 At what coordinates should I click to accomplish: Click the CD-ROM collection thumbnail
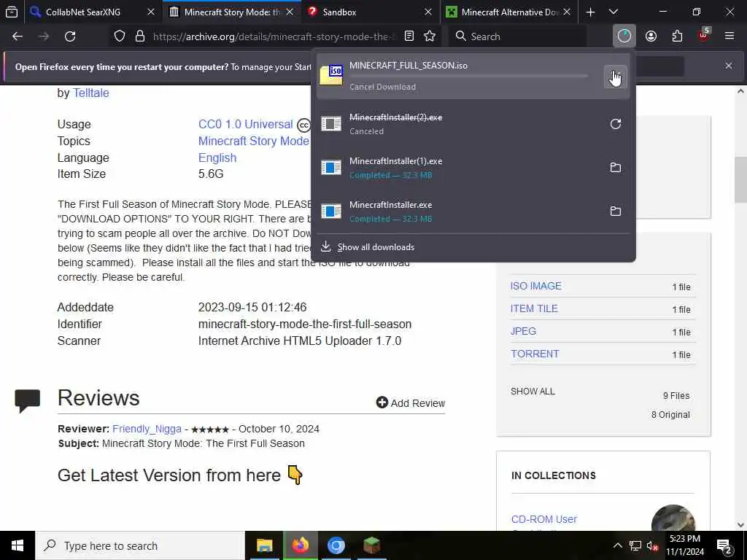[x=673, y=518]
